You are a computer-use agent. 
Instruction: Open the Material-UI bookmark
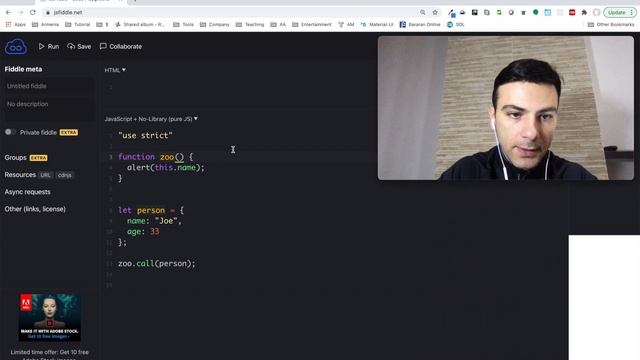point(377,24)
